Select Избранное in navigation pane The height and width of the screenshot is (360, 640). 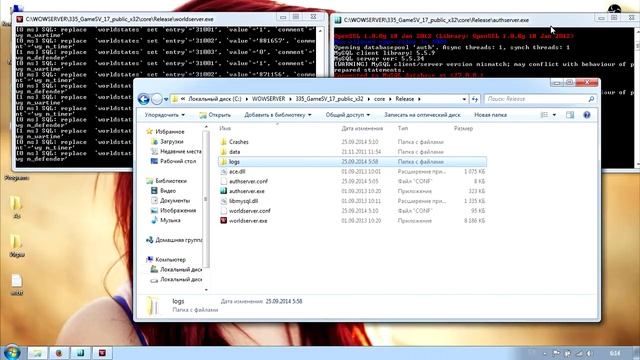[x=170, y=131]
